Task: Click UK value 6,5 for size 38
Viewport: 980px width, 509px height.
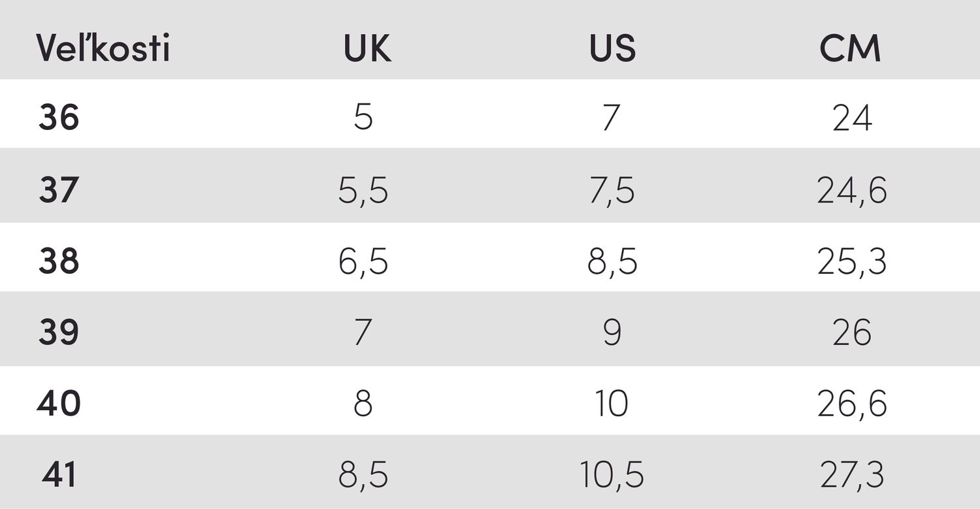Action: click(x=363, y=263)
